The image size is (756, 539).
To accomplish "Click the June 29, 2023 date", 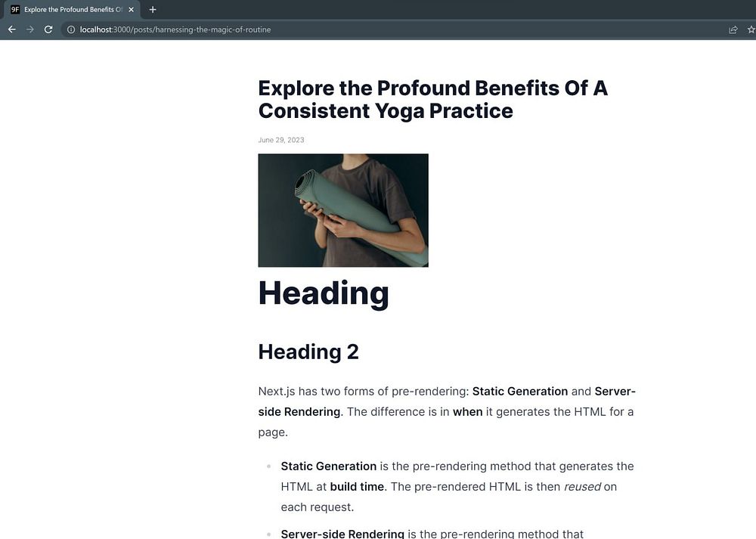I will (x=281, y=140).
